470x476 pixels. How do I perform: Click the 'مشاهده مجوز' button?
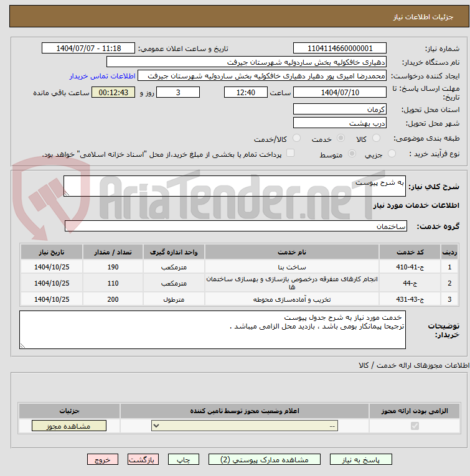[69, 426]
